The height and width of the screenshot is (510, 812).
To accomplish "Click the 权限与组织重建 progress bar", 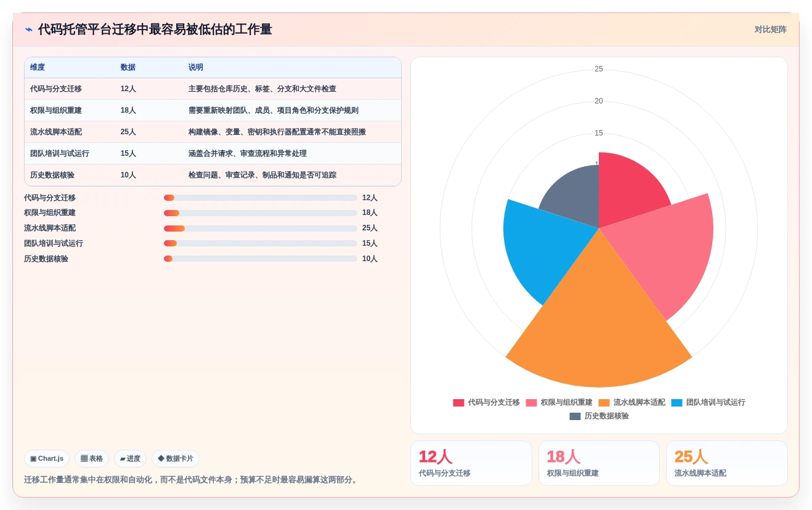I will (x=261, y=213).
